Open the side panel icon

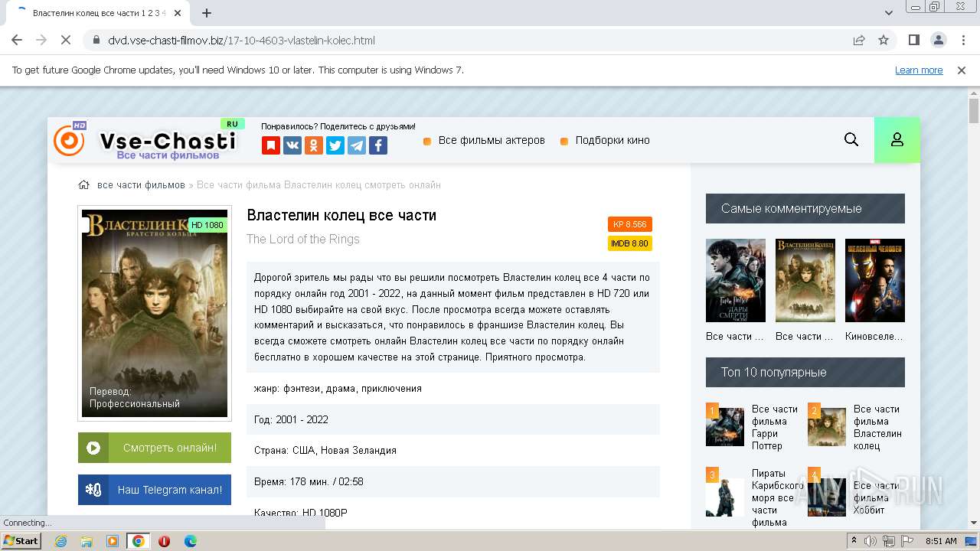click(913, 40)
